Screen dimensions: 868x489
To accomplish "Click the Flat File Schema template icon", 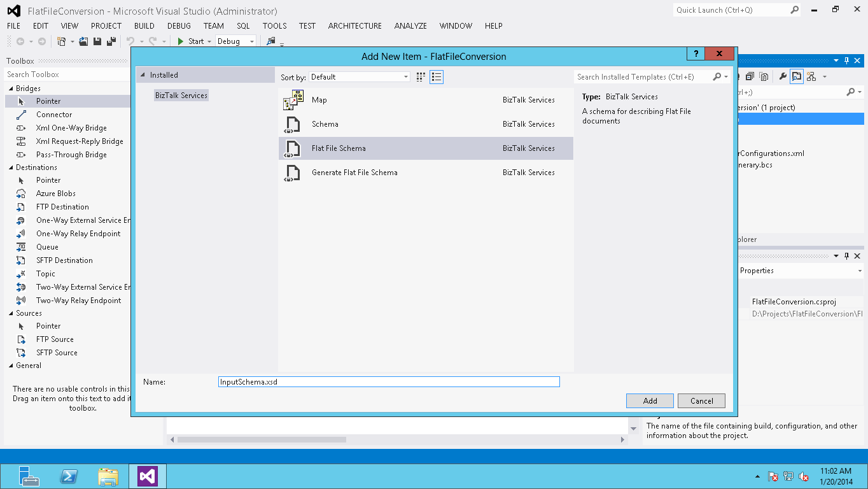I will click(x=293, y=148).
